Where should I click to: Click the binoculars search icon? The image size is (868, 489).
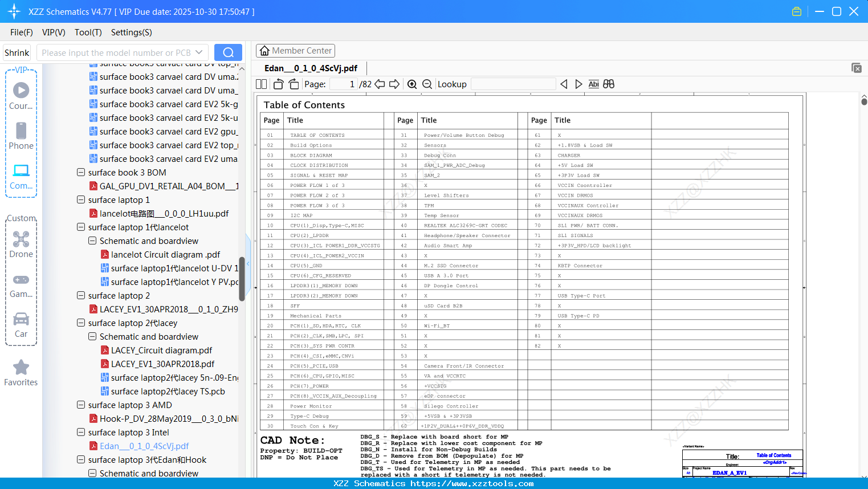point(609,84)
